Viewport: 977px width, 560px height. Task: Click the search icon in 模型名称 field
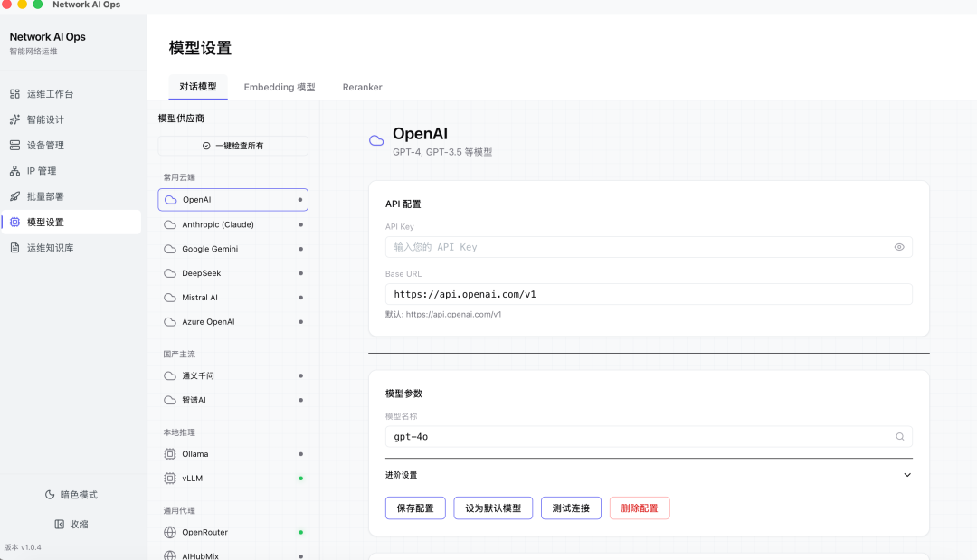pyautogui.click(x=900, y=437)
